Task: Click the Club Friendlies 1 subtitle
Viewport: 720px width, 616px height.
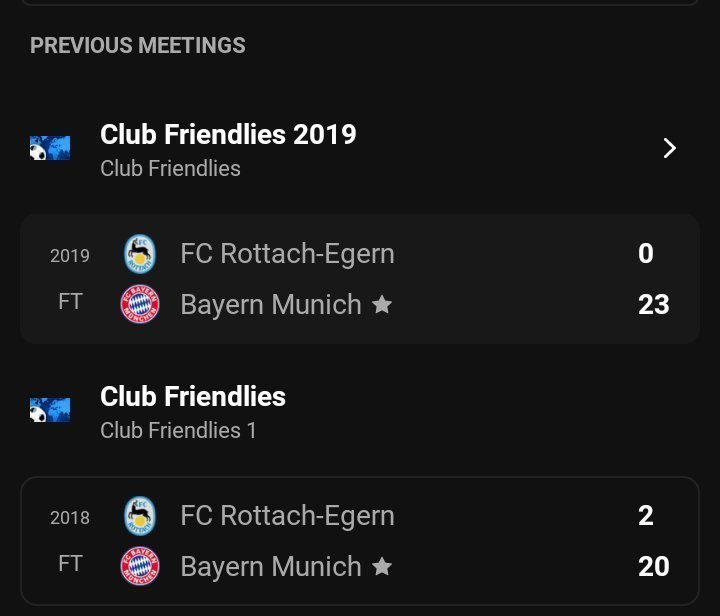Action: [178, 431]
